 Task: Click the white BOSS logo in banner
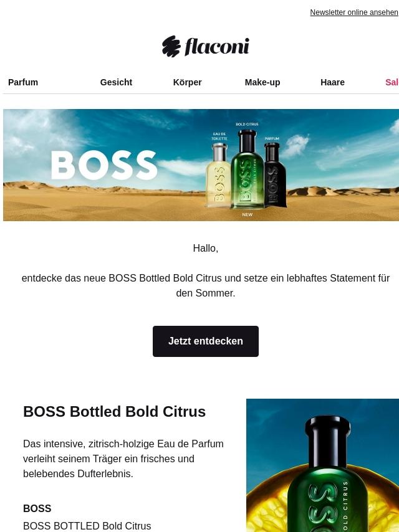tap(104, 165)
